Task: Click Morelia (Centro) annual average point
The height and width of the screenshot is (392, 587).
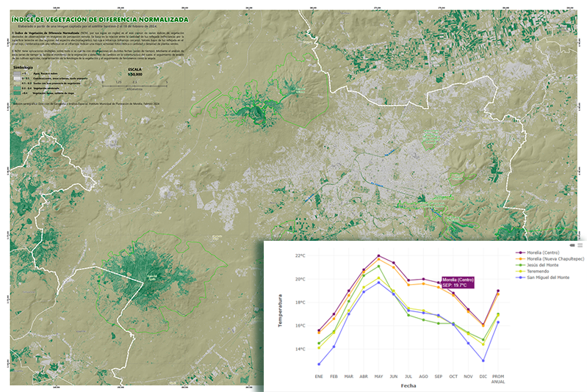Action: tap(498, 291)
